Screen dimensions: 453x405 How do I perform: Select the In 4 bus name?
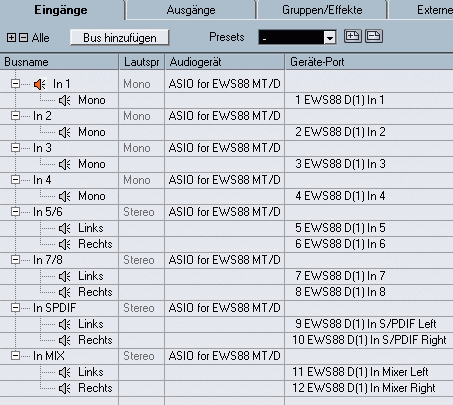coord(42,180)
